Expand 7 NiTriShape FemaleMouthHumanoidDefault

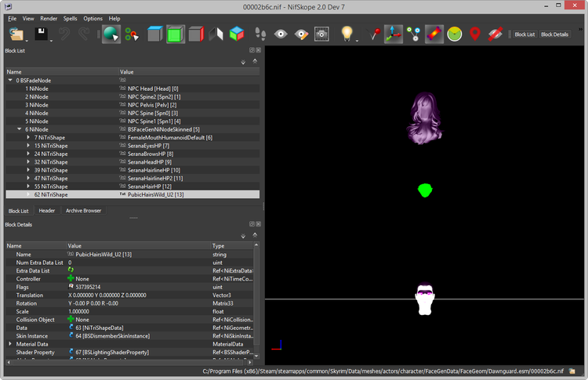click(28, 138)
